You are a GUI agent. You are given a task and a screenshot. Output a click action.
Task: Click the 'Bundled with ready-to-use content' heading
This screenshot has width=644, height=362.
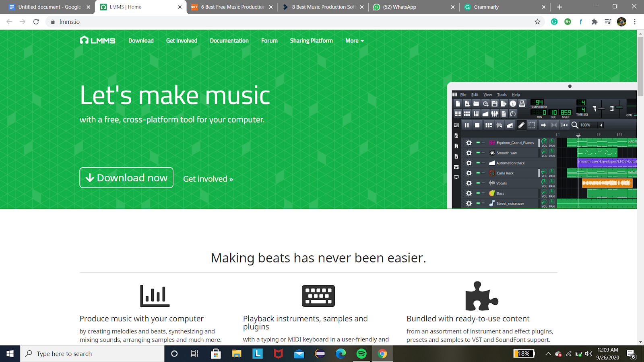pos(468,319)
